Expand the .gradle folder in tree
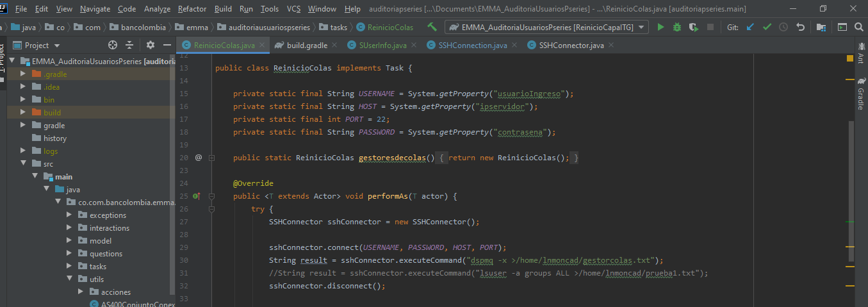The image size is (868, 307). (x=23, y=74)
